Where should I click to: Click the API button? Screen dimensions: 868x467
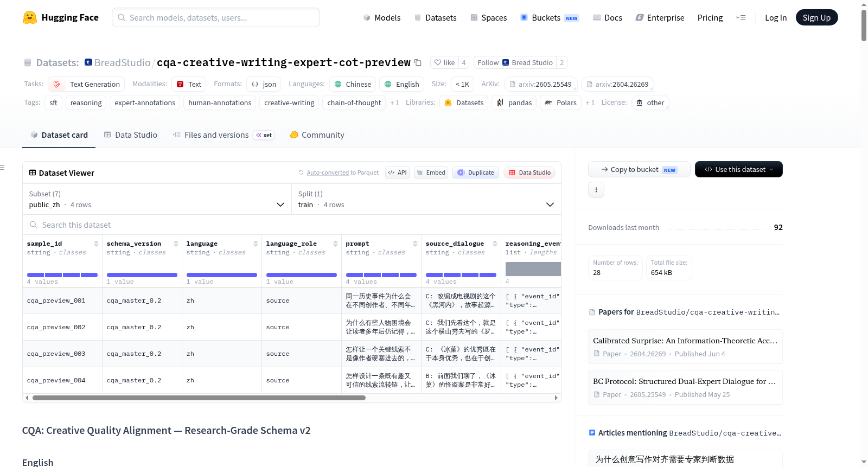point(397,172)
